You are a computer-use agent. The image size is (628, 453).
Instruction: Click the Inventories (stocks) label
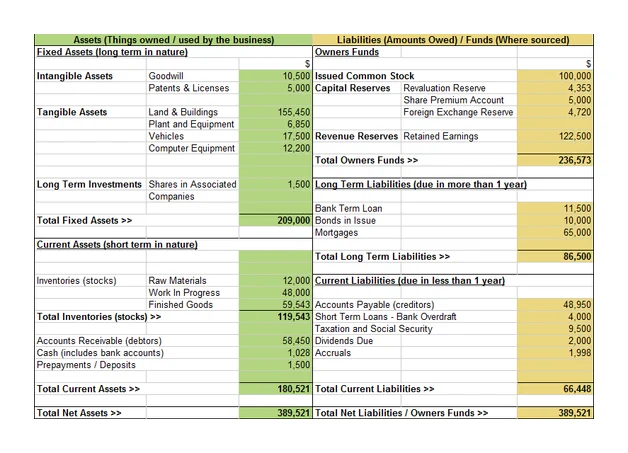(x=76, y=281)
